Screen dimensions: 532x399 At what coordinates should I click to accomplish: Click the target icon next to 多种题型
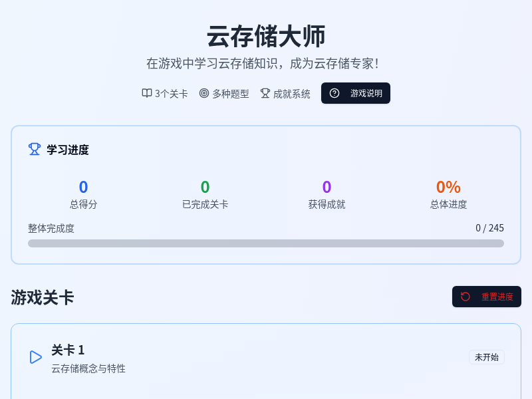tap(203, 93)
